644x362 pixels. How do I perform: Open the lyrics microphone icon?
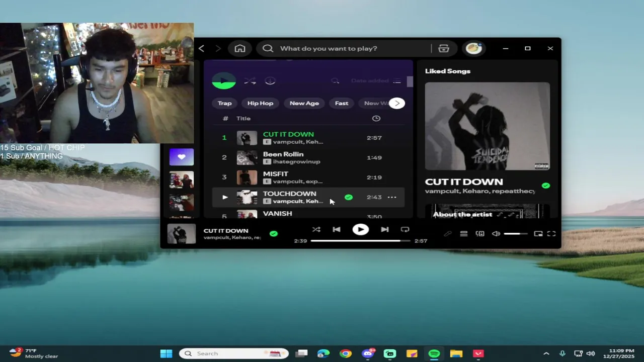coord(448,234)
